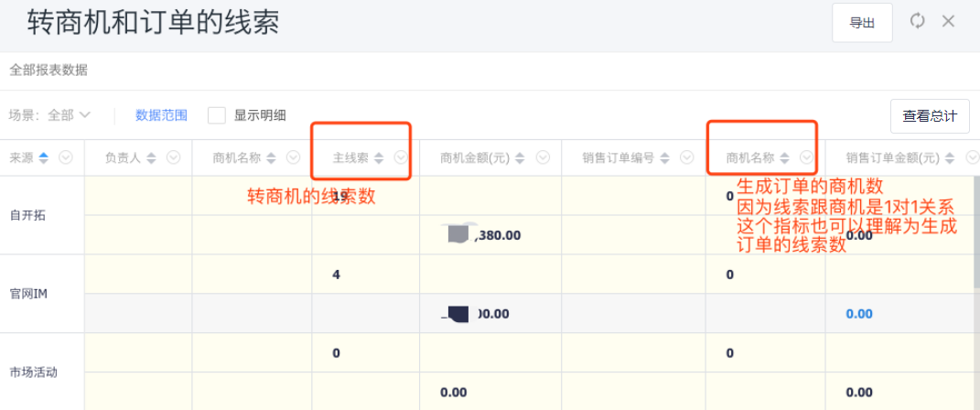Click the 查看总计 button
Screen dimensions: 980x410
pyautogui.click(x=930, y=116)
